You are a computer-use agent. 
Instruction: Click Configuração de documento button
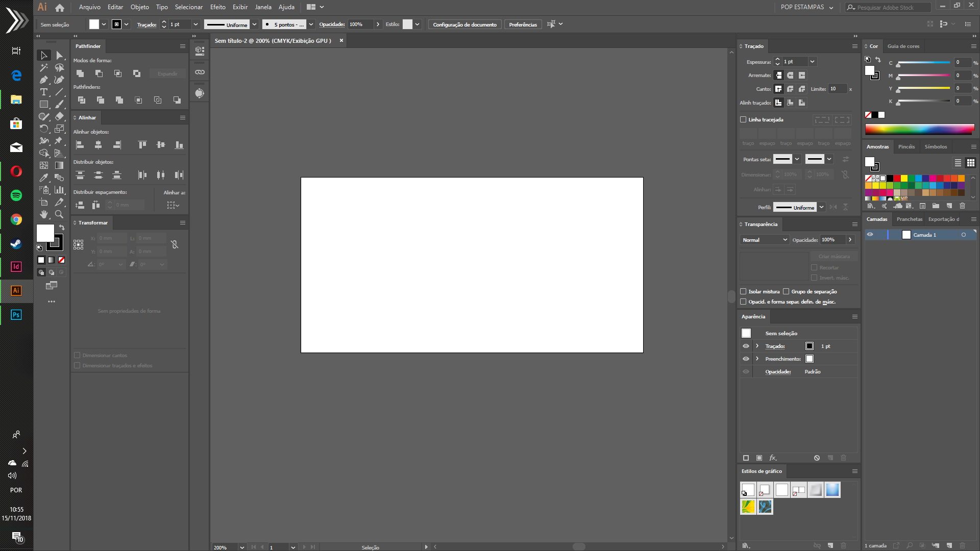coord(464,24)
